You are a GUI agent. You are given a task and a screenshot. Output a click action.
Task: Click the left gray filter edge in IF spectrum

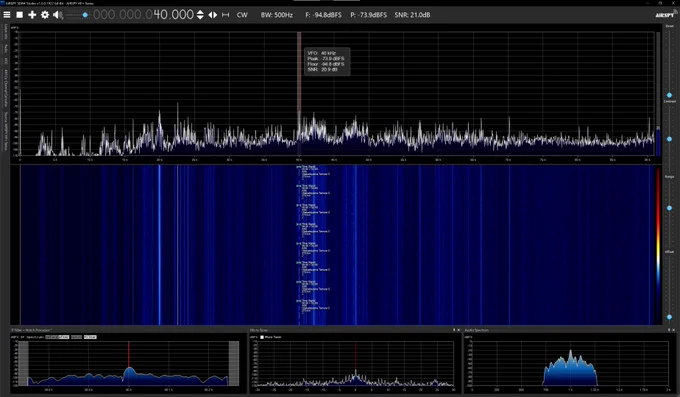pos(23,363)
